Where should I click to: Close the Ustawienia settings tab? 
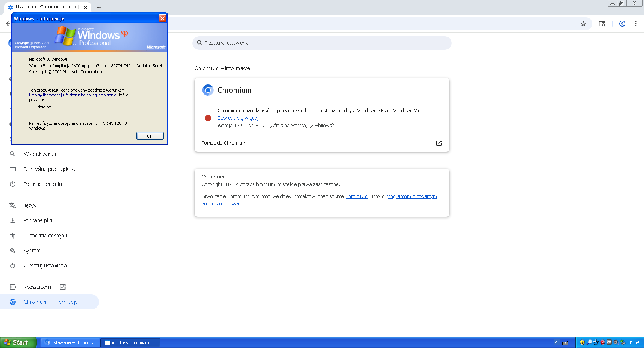[85, 7]
